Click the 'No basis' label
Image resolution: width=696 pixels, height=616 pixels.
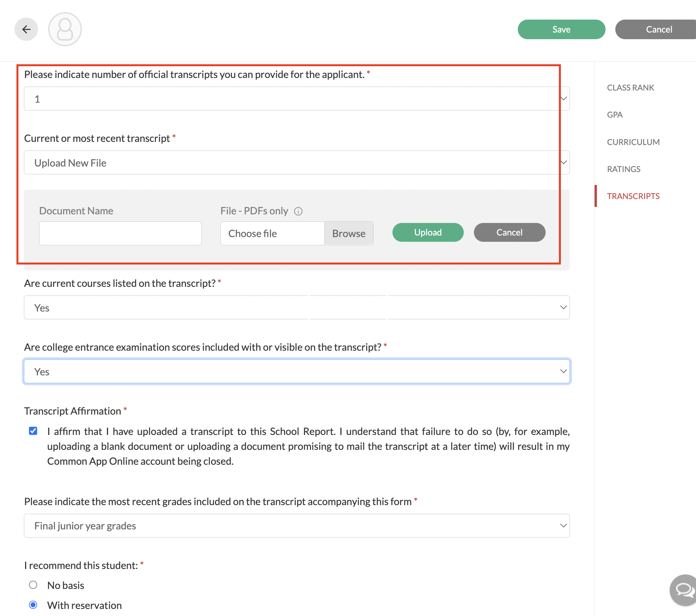click(x=66, y=585)
